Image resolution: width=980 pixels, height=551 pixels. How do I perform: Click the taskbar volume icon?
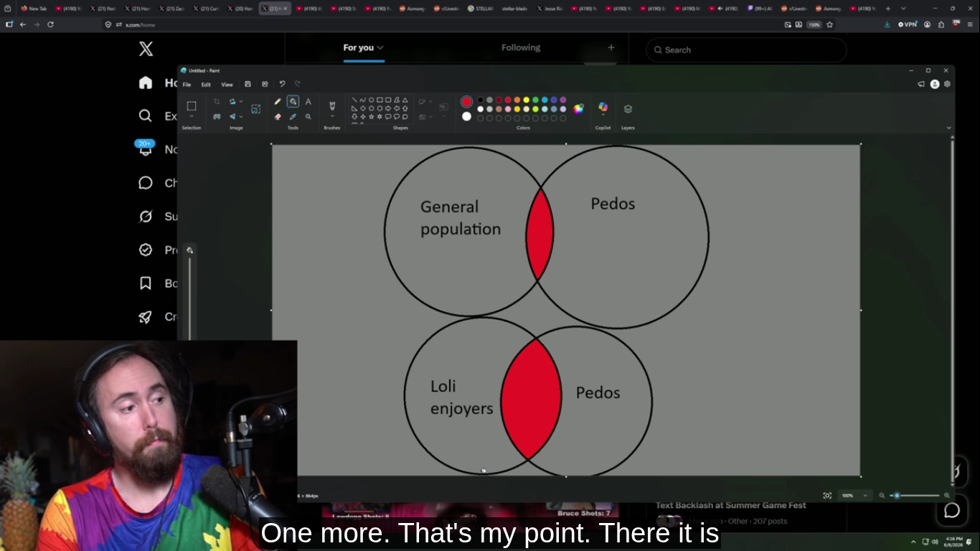[x=935, y=542]
